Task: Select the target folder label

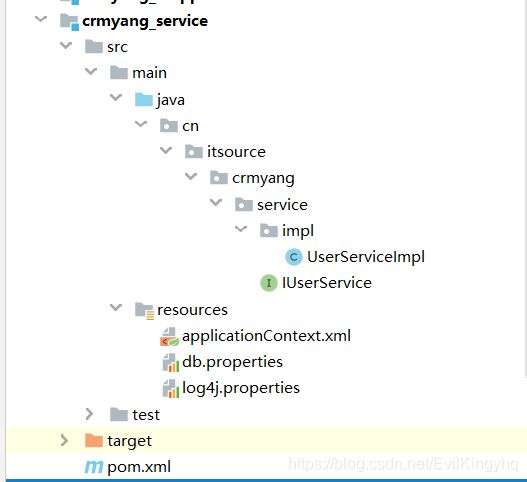Action: point(129,441)
